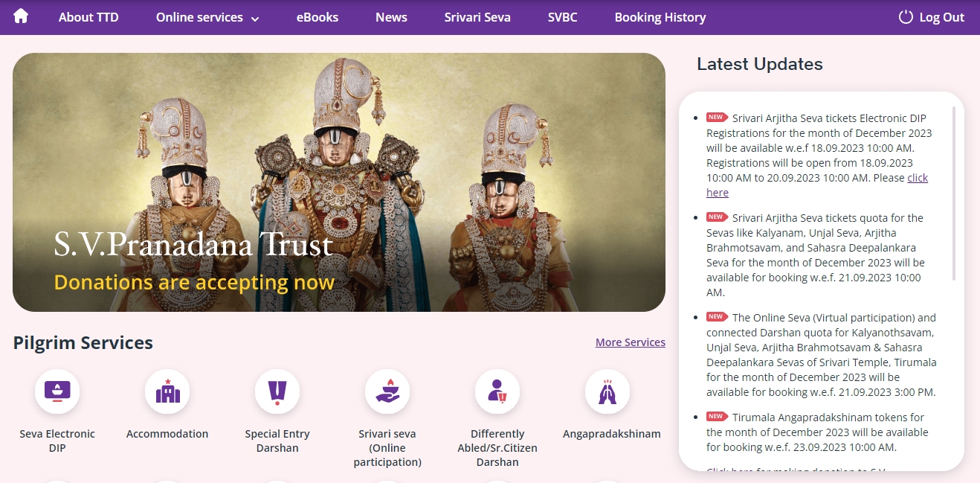This screenshot has width=980, height=483.
Task: Click the Srivari Arjitha Seva Electronic DIP update
Action: (x=821, y=155)
